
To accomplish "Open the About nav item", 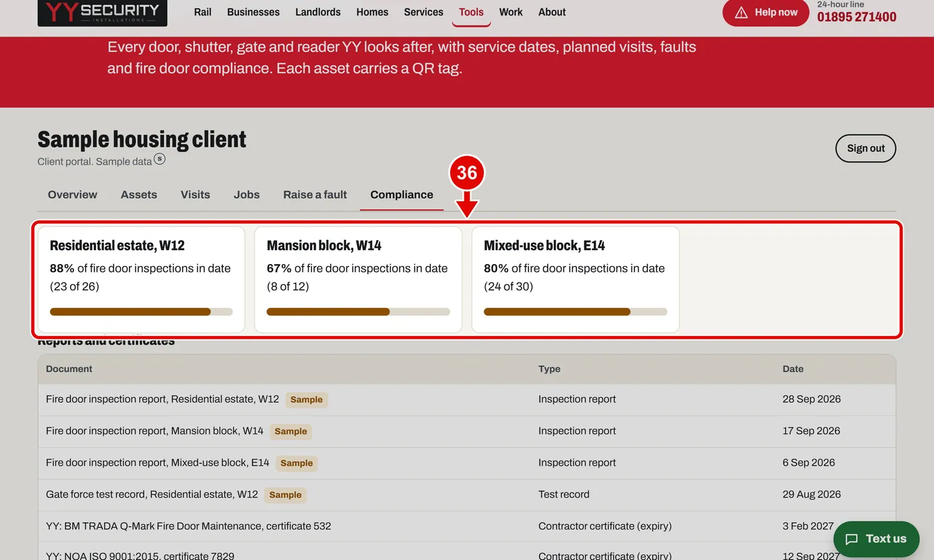I will (552, 12).
